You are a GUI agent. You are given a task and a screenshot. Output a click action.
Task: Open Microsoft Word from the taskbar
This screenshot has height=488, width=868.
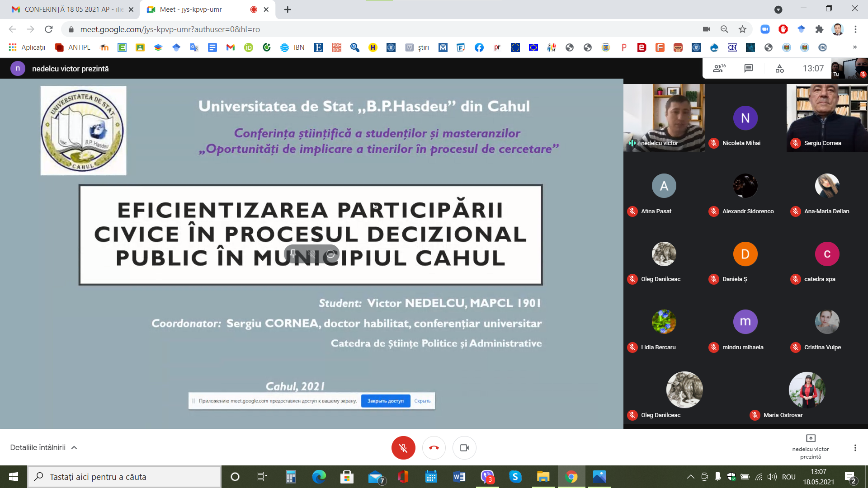pyautogui.click(x=459, y=477)
